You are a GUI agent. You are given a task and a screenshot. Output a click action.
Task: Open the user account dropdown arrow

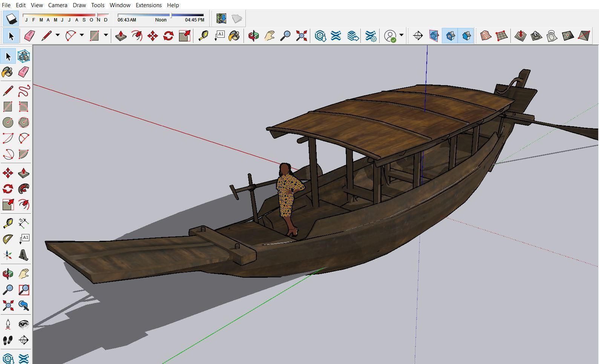[401, 35]
